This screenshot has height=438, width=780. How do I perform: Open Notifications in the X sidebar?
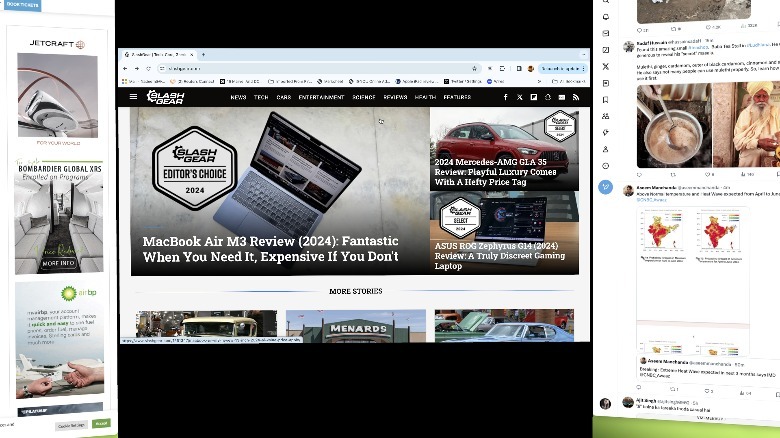pos(605,17)
